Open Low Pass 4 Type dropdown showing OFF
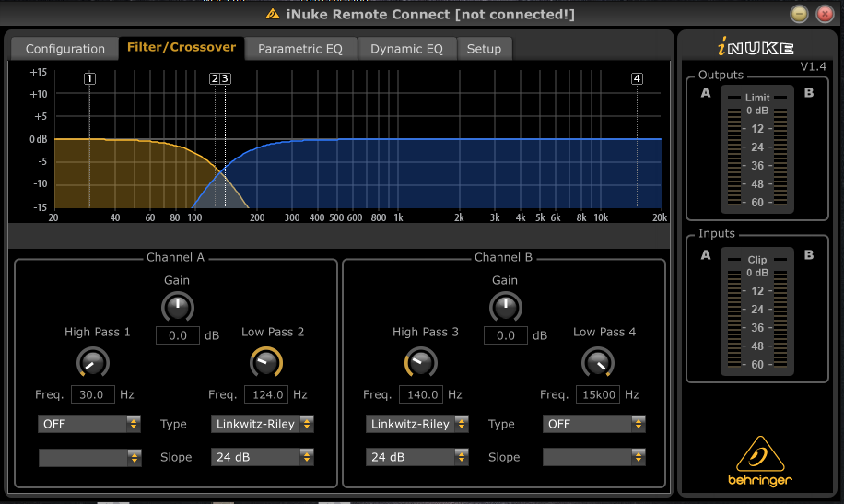Screen dimensions: 844x504 [593, 424]
